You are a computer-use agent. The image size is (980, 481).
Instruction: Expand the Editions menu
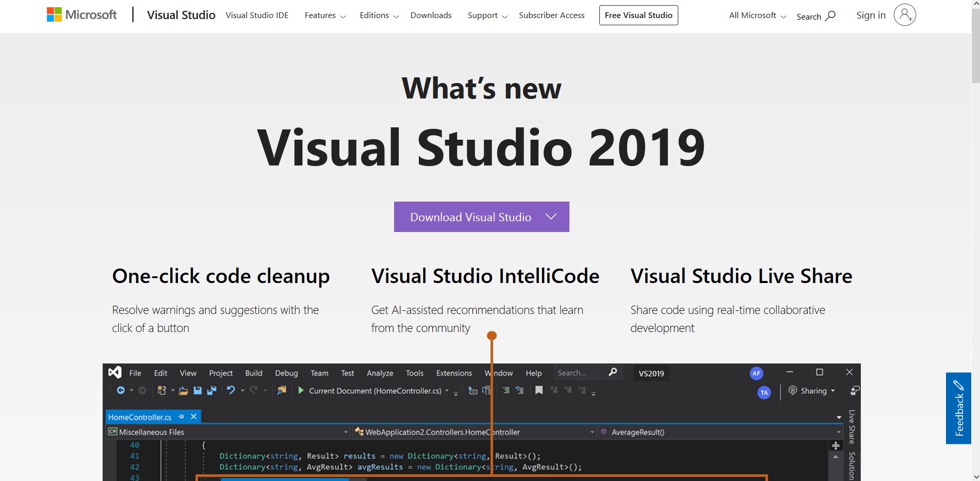click(379, 15)
